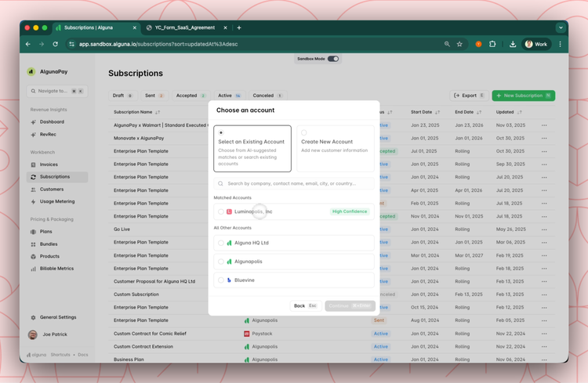Open row menu for Custom Subscription row

[x=544, y=294]
